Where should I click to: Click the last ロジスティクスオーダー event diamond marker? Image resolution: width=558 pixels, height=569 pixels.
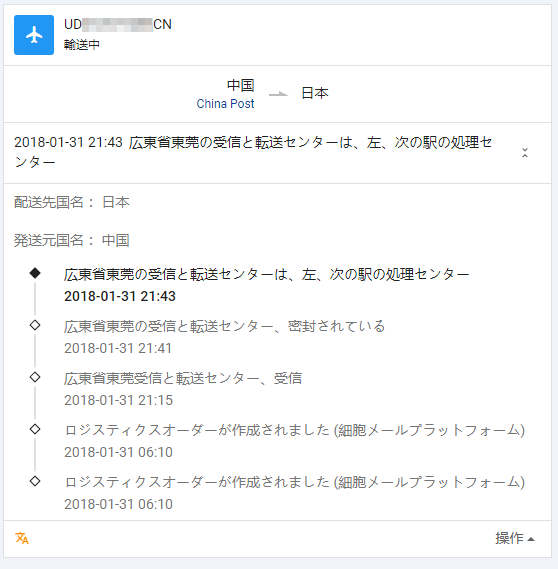(35, 481)
